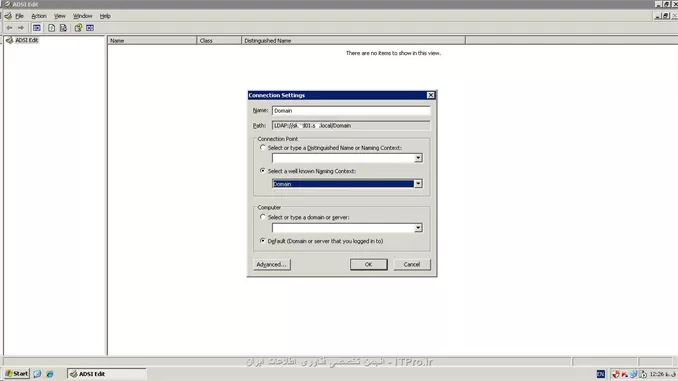
Task: Click the tray icon nearest the clock
Action: point(643,374)
